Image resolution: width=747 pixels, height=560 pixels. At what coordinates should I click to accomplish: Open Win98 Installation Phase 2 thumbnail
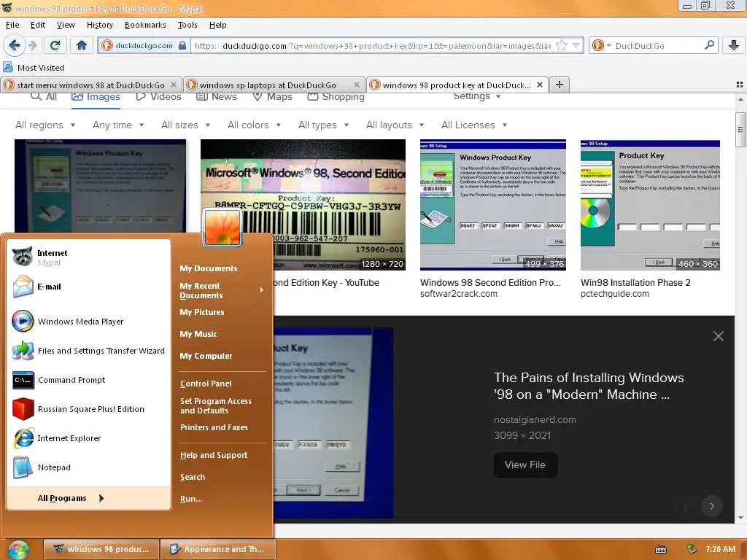(650, 205)
